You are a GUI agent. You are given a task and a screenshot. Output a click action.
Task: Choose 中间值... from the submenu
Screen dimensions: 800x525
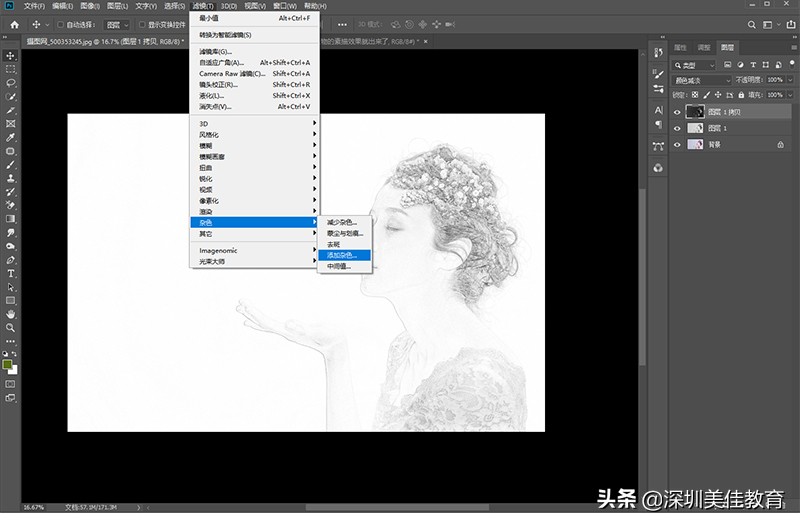click(344, 266)
